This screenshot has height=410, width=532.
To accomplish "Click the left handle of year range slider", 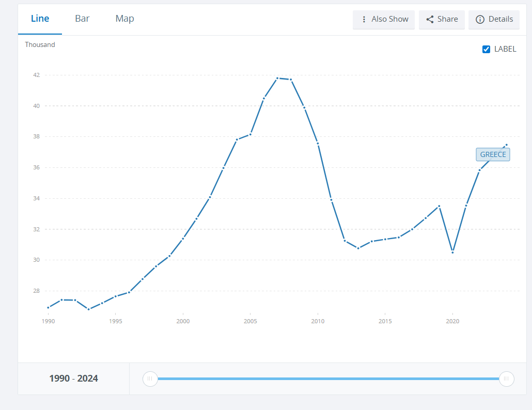I will [150, 379].
